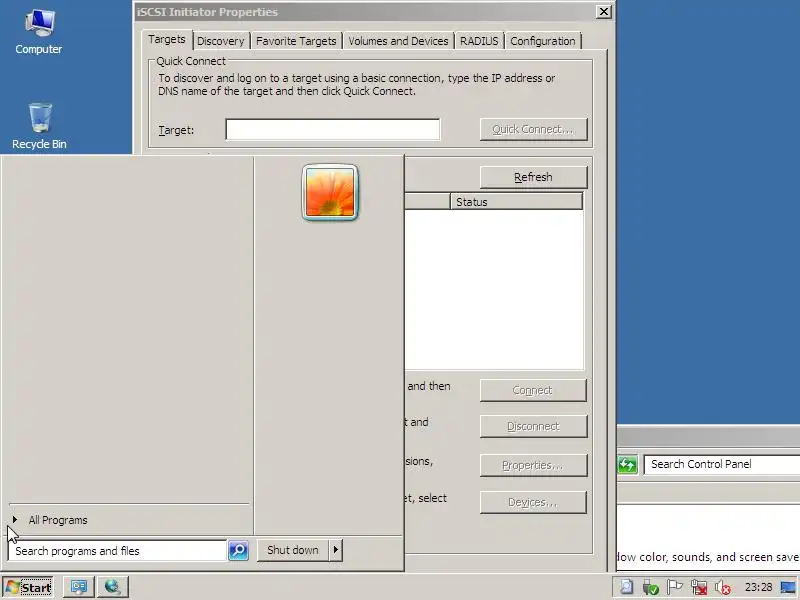The height and width of the screenshot is (600, 800).
Task: Click the orange flower user picture
Action: 330,192
